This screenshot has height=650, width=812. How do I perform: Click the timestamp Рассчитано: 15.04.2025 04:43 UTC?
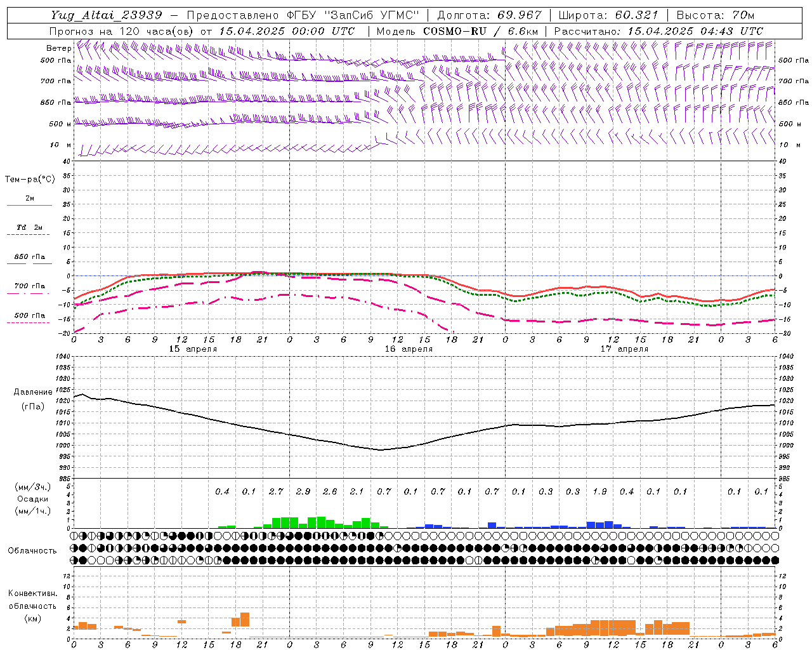coord(658,31)
